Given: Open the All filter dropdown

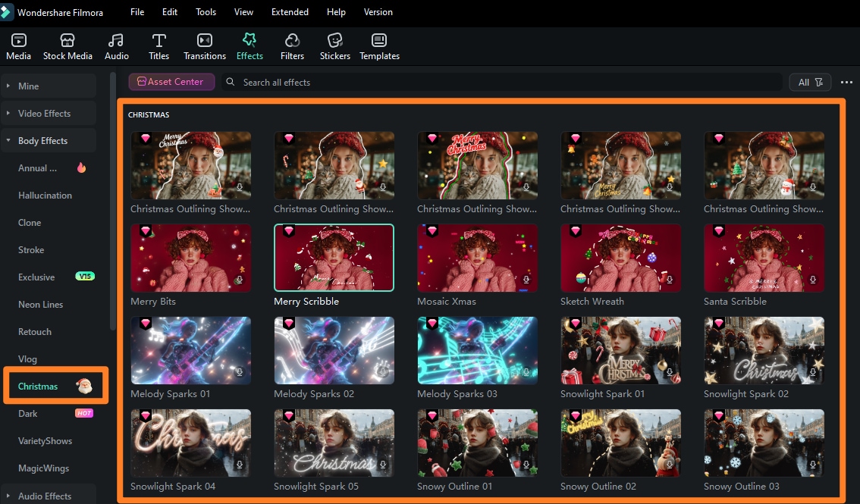Looking at the screenshot, I should pyautogui.click(x=810, y=82).
